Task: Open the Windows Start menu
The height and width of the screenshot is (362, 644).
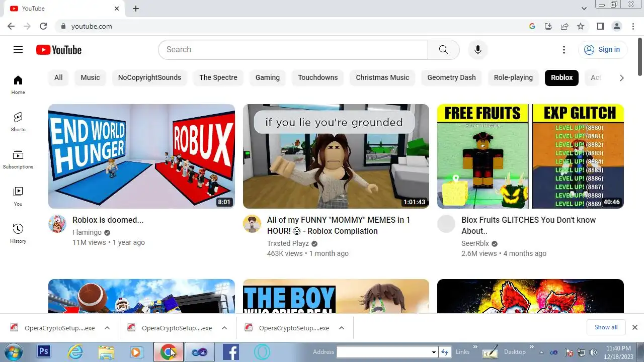Action: [x=13, y=351]
